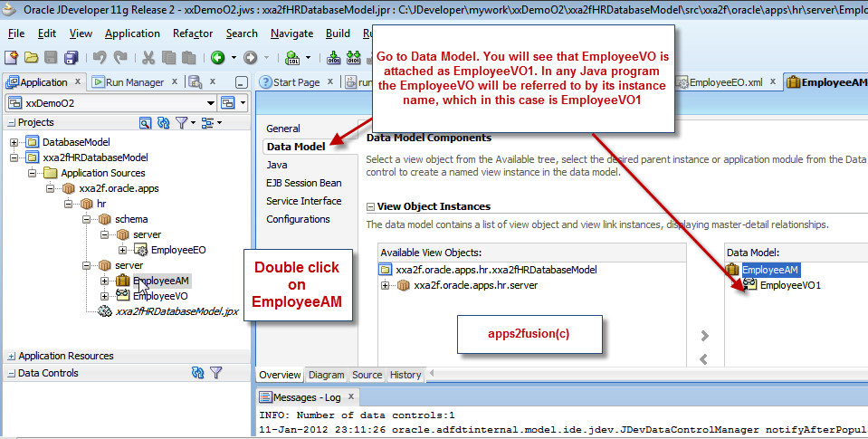Select EmployeeVO1 in the Data Model tree
Viewport: 868px width, 439px height.
(790, 285)
